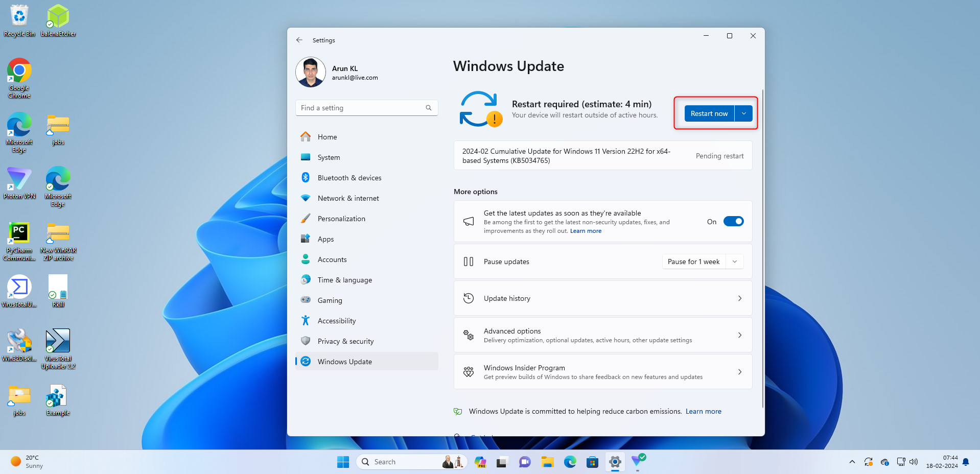Click the Settings window scrollbar
Viewport: 980px width, 474px height.
click(763, 248)
